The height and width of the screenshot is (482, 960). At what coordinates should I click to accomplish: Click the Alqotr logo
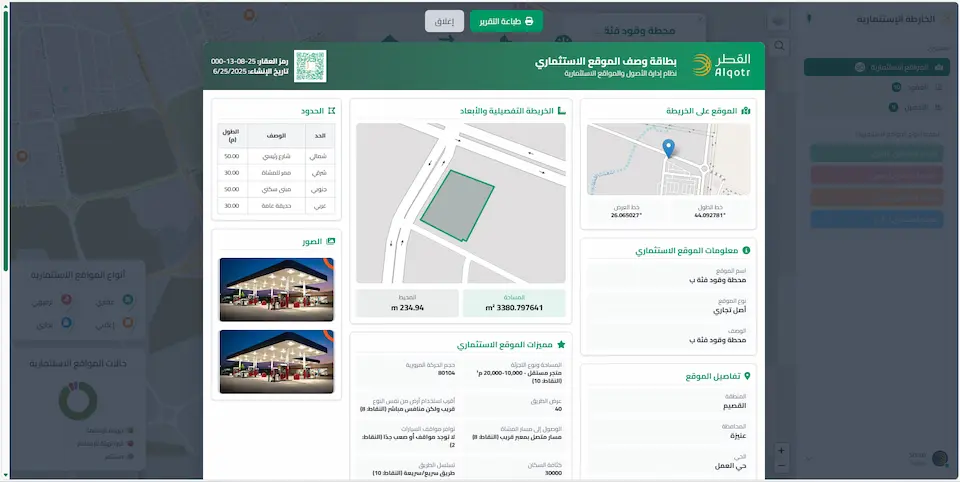pyautogui.click(x=720, y=67)
